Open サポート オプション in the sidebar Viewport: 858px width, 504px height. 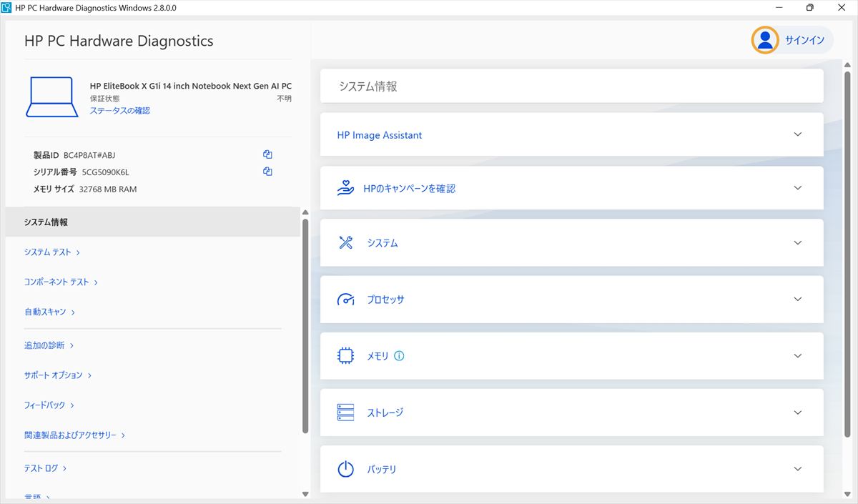click(57, 375)
